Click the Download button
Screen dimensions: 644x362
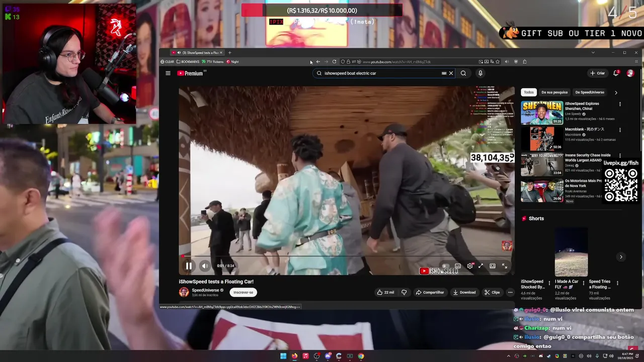point(464,292)
